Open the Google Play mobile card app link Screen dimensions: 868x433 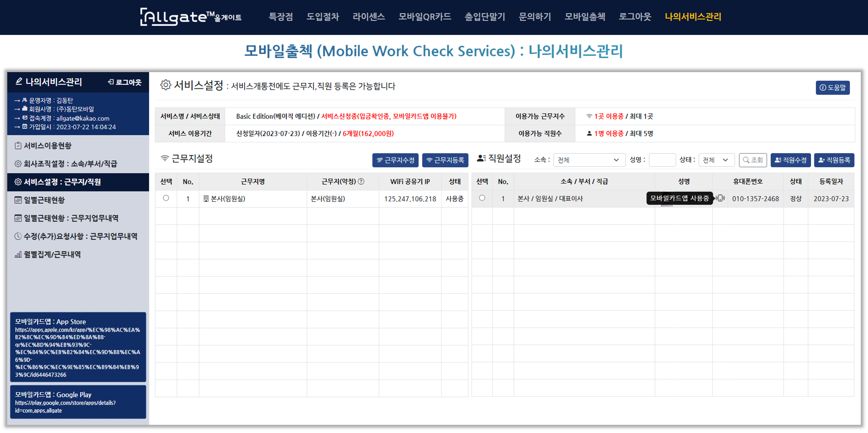point(78,402)
